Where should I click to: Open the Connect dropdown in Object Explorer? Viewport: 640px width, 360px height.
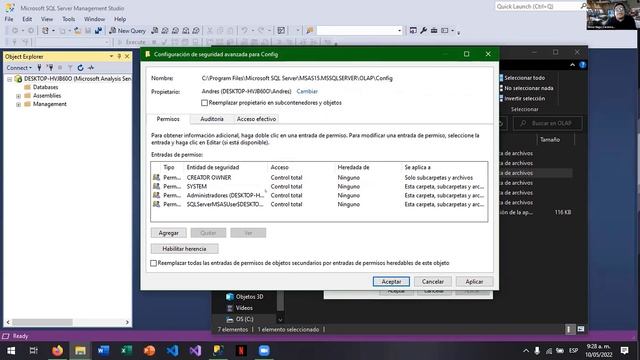(x=19, y=68)
